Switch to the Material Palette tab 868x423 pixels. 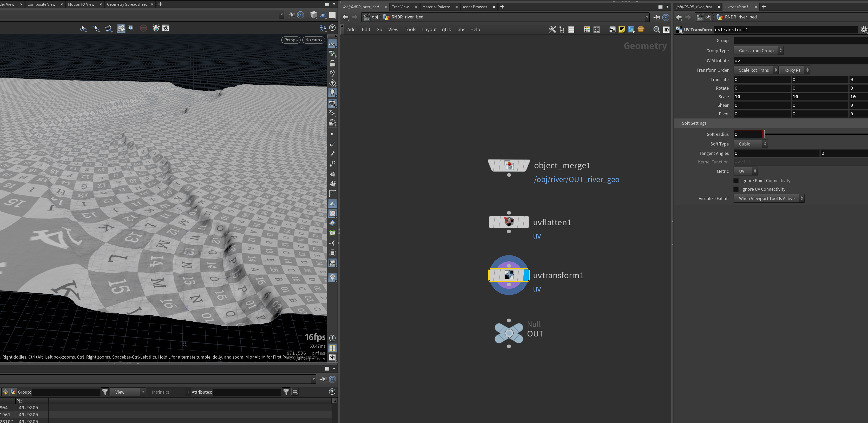pos(436,7)
